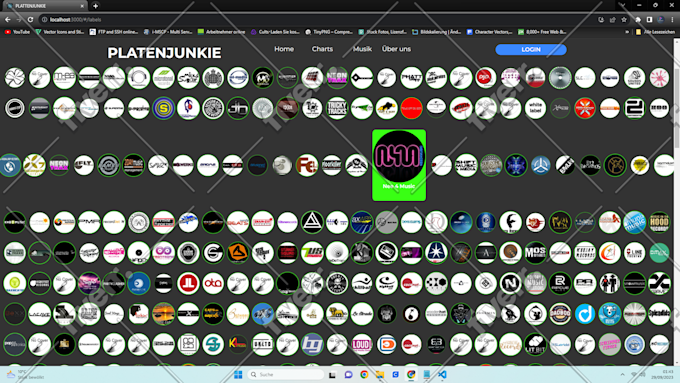
Task: Select the brown Fe label logo
Action: pos(307,165)
